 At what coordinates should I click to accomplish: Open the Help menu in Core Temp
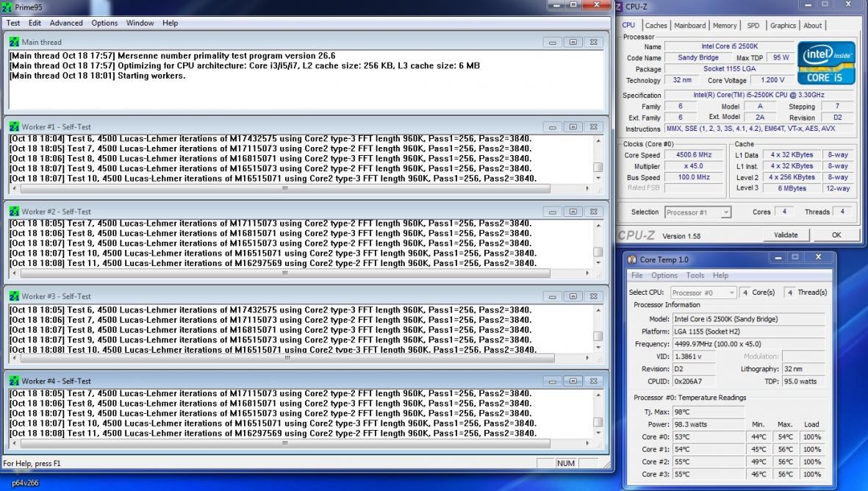[x=720, y=275]
